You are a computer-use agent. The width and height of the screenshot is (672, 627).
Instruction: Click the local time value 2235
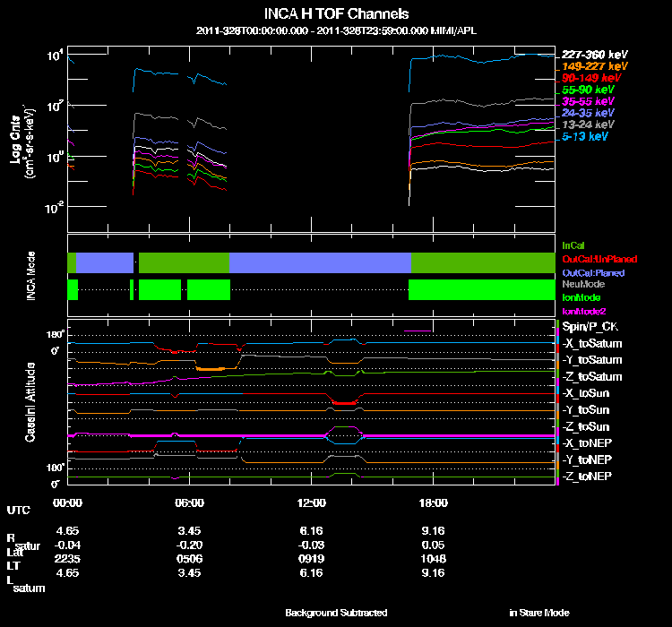[x=67, y=559]
